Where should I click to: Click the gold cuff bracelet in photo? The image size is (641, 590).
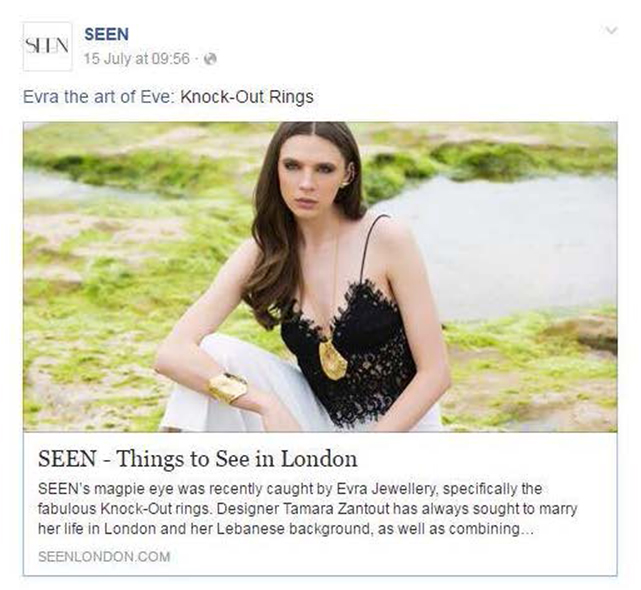[x=228, y=387]
